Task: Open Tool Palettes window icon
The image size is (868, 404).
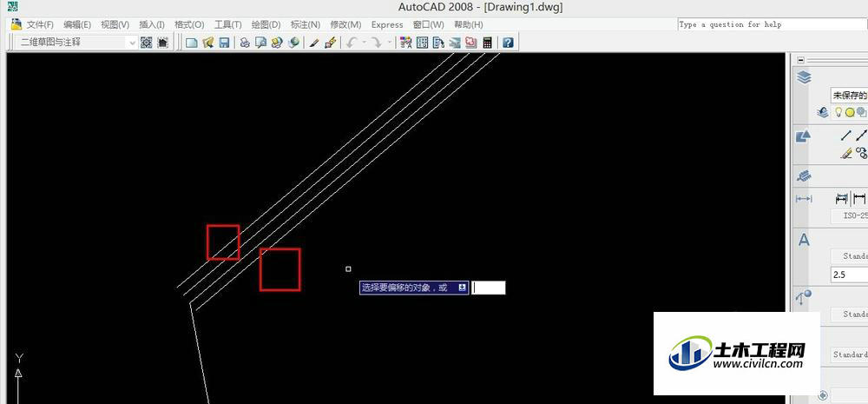Action: coord(438,42)
